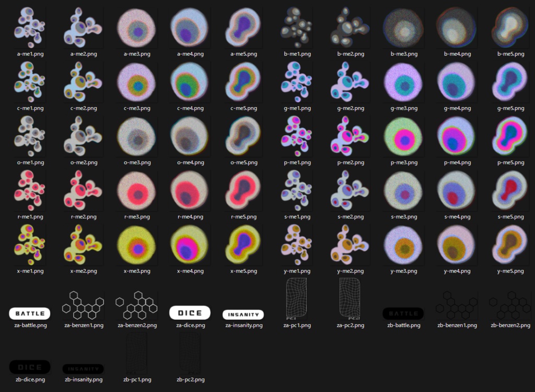Click the file name s-me1.png
Screen dimensions: 535x392
(297, 217)
